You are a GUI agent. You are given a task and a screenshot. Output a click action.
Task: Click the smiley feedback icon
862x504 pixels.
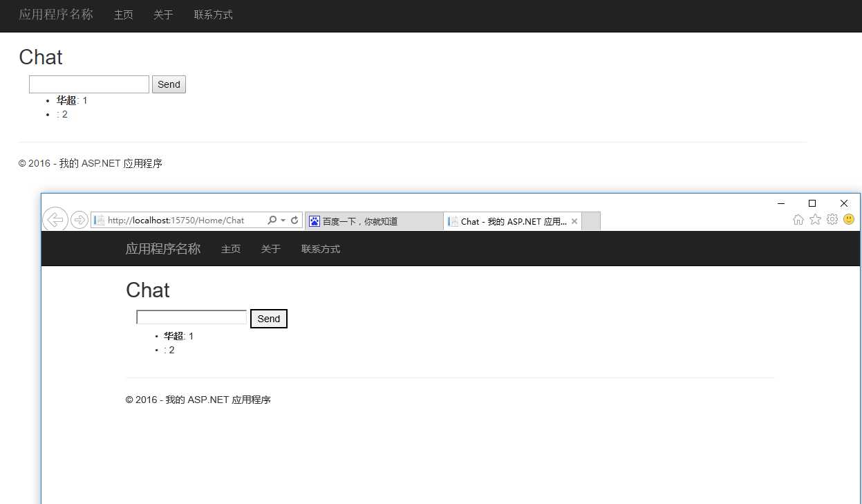(x=849, y=219)
